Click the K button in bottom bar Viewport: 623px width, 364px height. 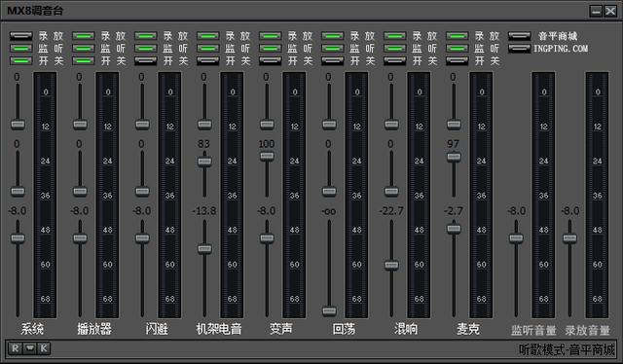coord(44,348)
